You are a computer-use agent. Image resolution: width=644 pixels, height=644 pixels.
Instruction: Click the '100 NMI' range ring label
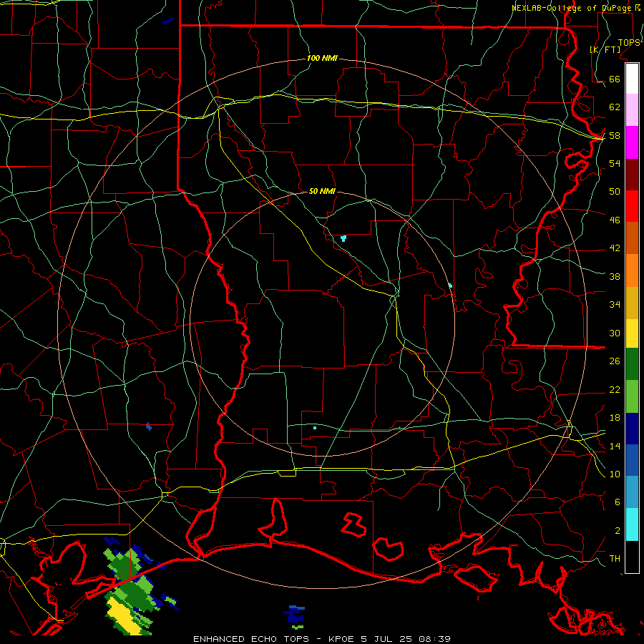click(x=322, y=59)
